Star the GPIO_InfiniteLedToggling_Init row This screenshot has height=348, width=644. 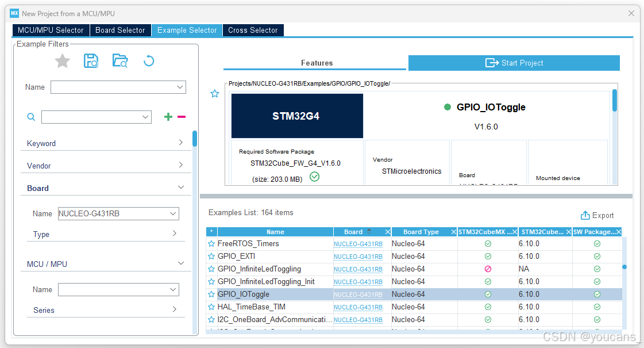[x=211, y=282]
